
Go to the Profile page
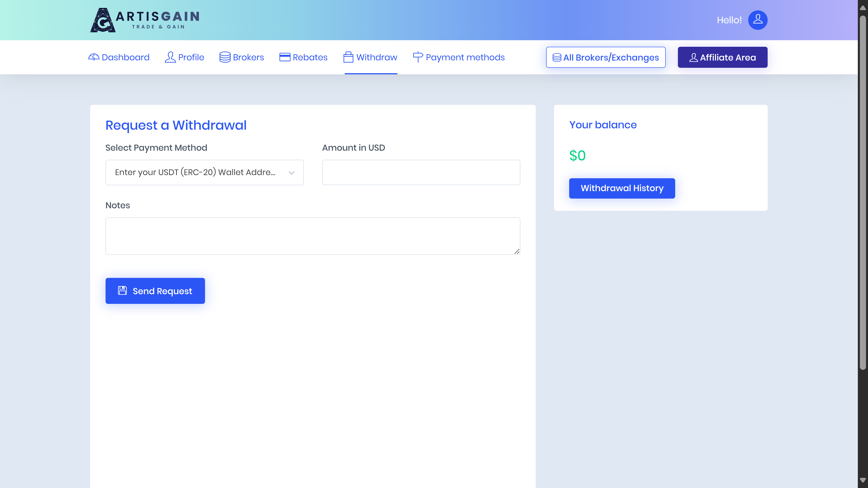pos(184,57)
